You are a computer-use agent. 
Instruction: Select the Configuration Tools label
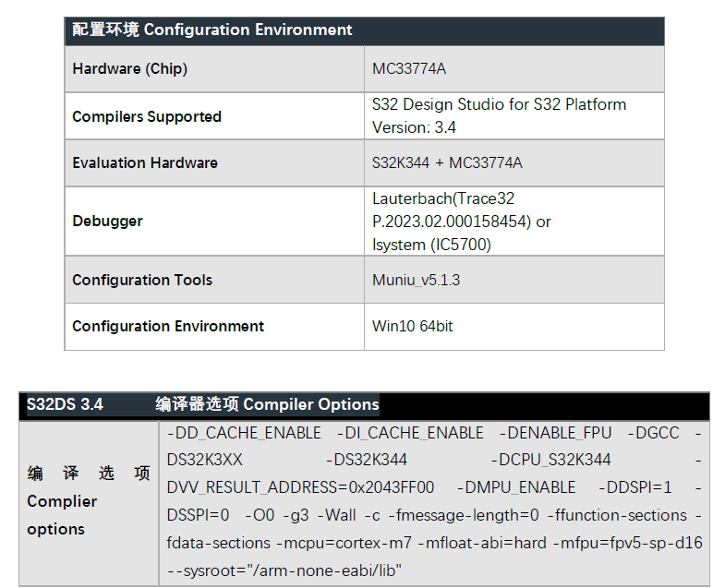142,280
